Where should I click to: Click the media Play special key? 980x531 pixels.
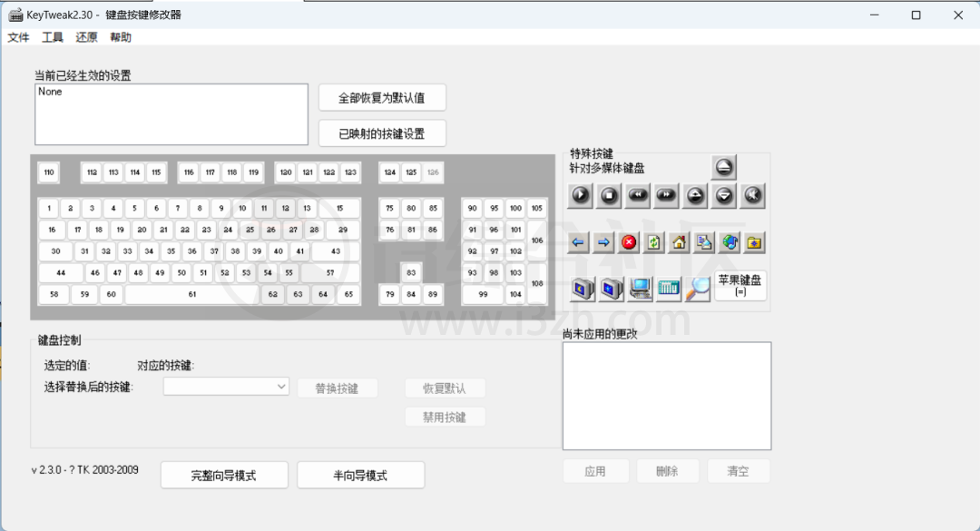point(580,195)
